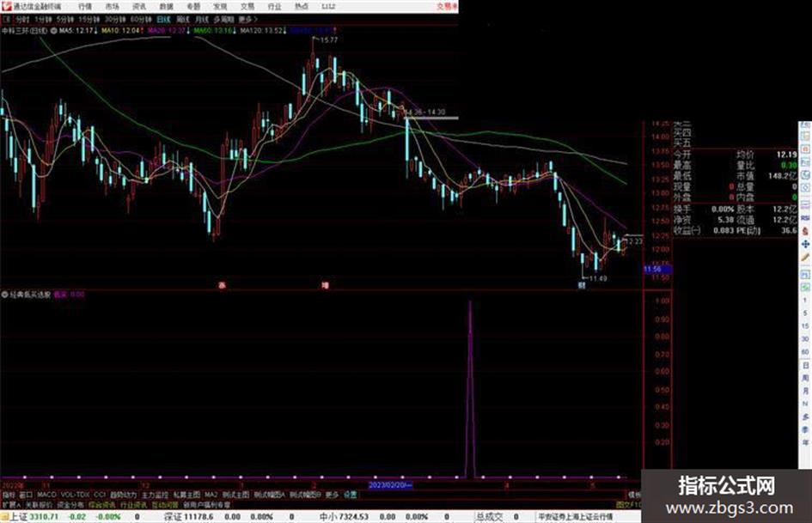812x523 pixels.
Task: Open the 行业 menu
Action: pyautogui.click(x=274, y=7)
